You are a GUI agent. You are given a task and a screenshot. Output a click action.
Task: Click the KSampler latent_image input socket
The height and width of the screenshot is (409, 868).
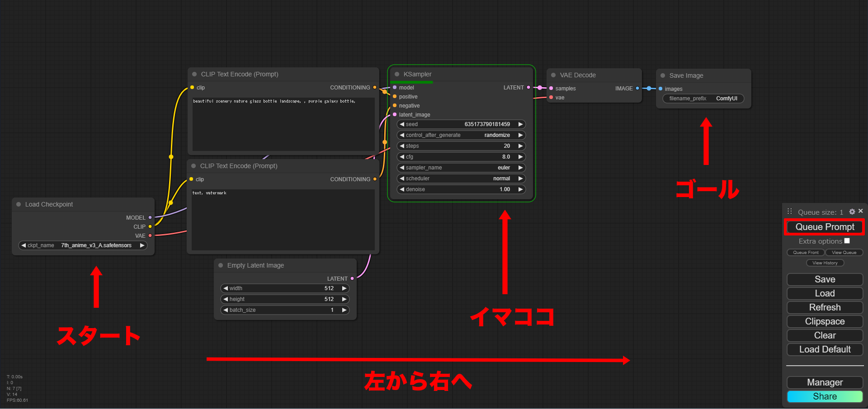(x=395, y=115)
